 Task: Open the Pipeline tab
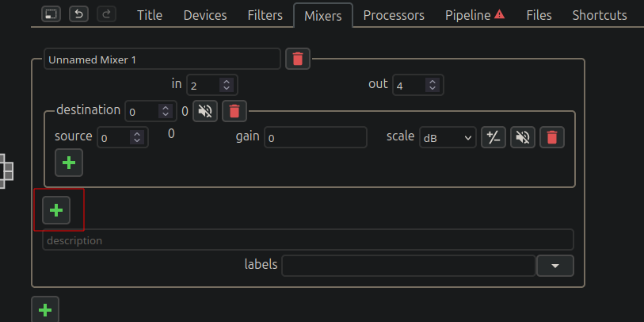[x=474, y=16]
